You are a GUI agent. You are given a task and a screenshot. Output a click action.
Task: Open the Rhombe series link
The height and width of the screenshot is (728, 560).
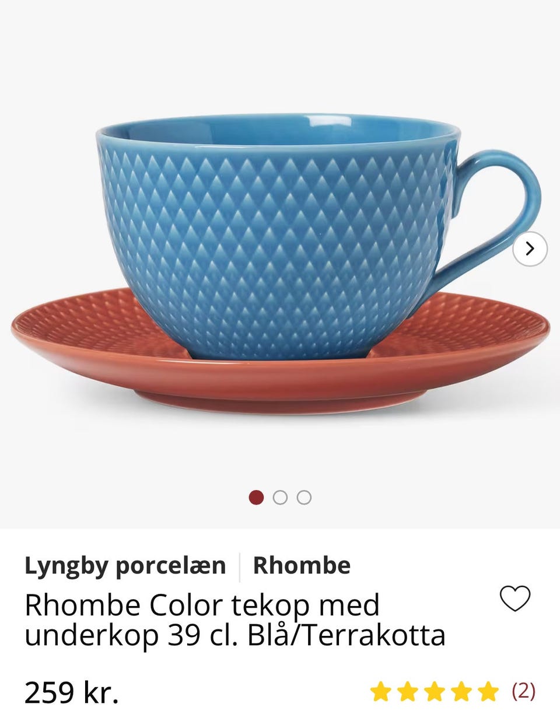click(x=302, y=566)
